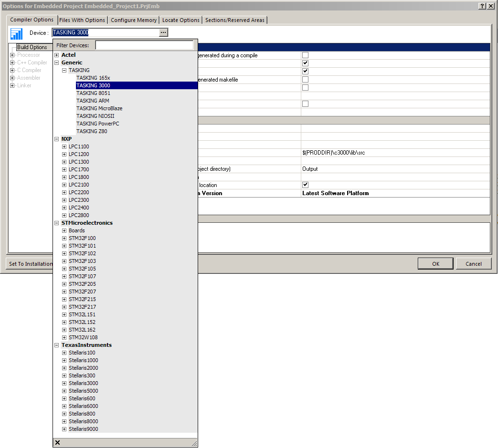Screen dimensions: 498x448
Task: Uncheck the 'location' row checkbox
Action: [x=305, y=185]
